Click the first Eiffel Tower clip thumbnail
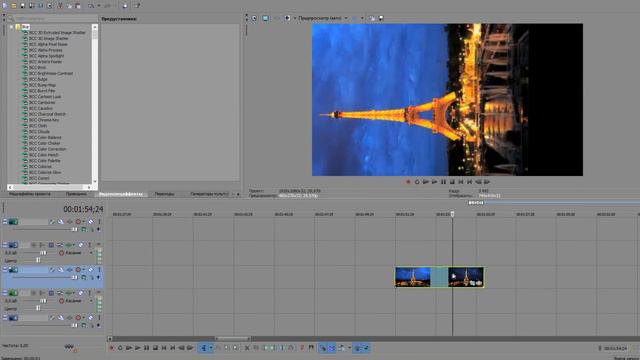 click(413, 277)
